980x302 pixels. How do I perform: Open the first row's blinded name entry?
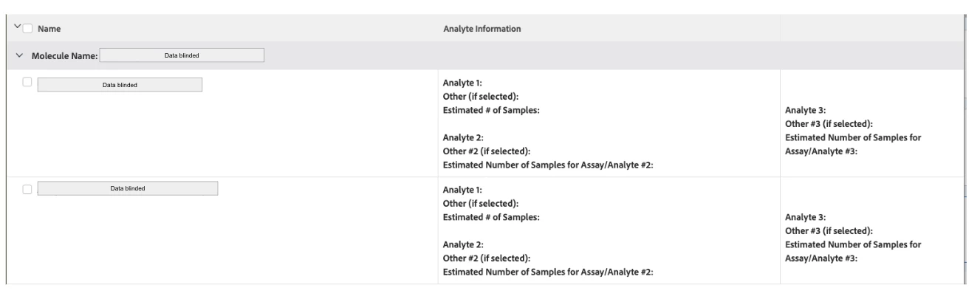pos(120,85)
